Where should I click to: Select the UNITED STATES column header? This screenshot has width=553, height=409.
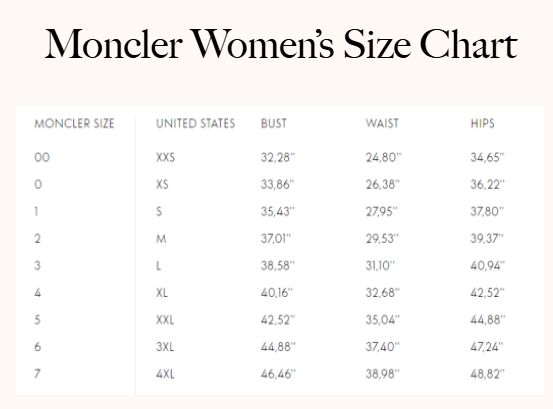point(195,123)
